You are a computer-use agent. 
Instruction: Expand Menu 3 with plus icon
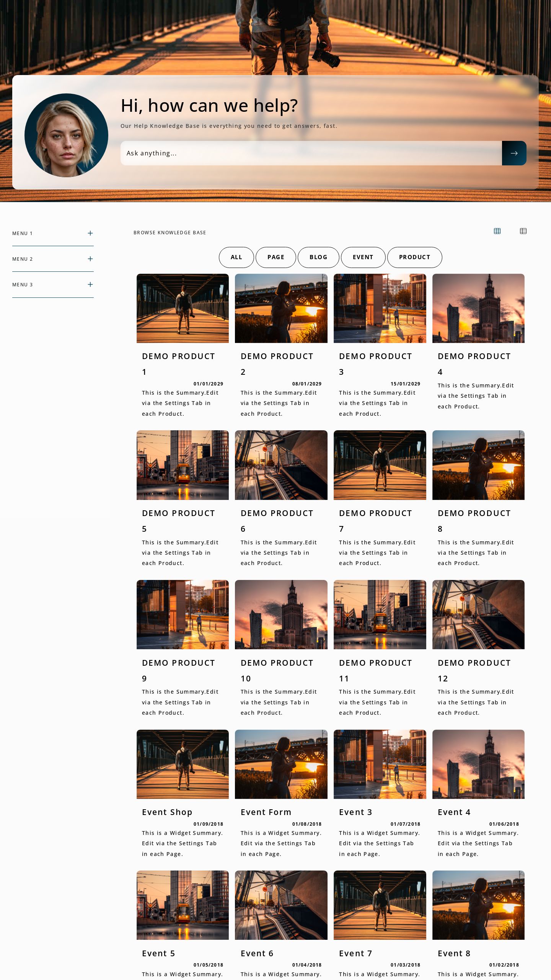click(x=90, y=284)
